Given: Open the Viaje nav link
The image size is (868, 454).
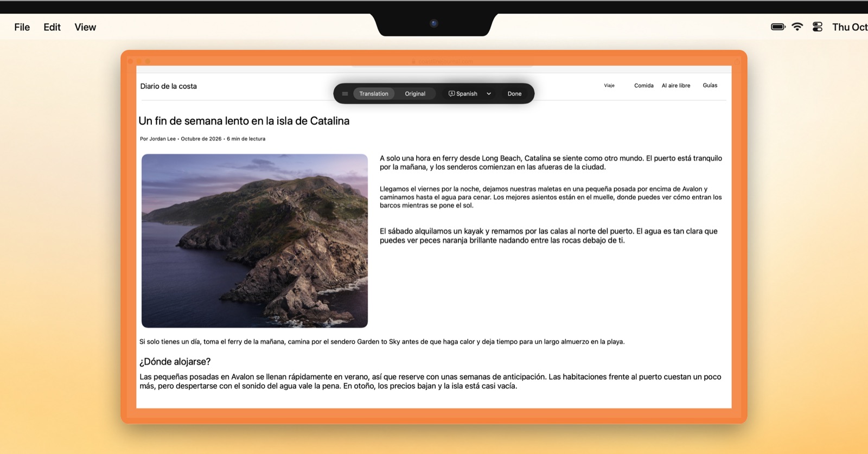Looking at the screenshot, I should coord(609,86).
